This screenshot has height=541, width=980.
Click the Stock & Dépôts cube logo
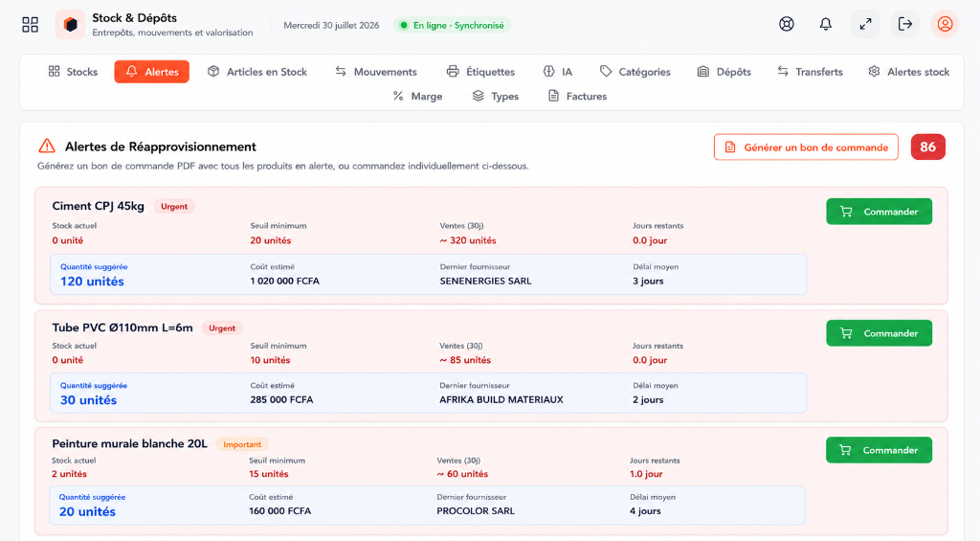70,24
